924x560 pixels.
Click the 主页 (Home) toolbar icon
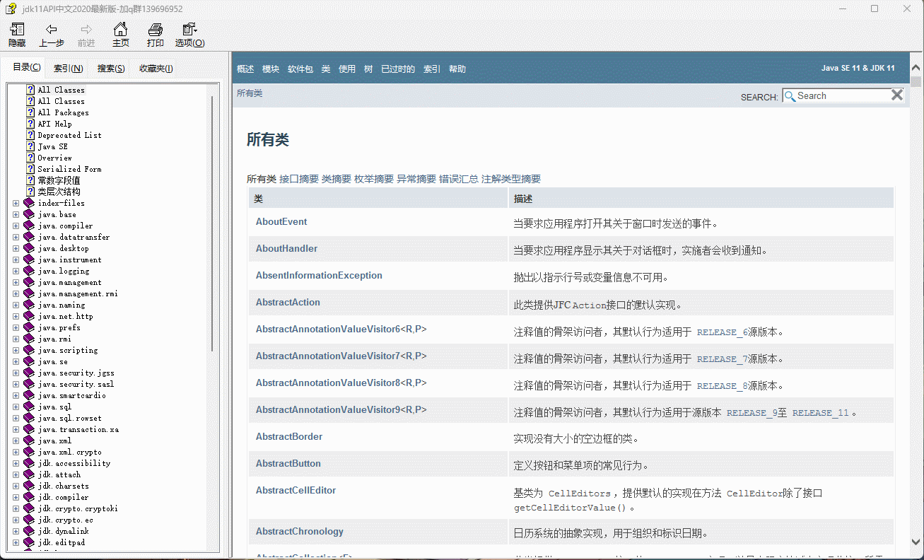tap(120, 34)
